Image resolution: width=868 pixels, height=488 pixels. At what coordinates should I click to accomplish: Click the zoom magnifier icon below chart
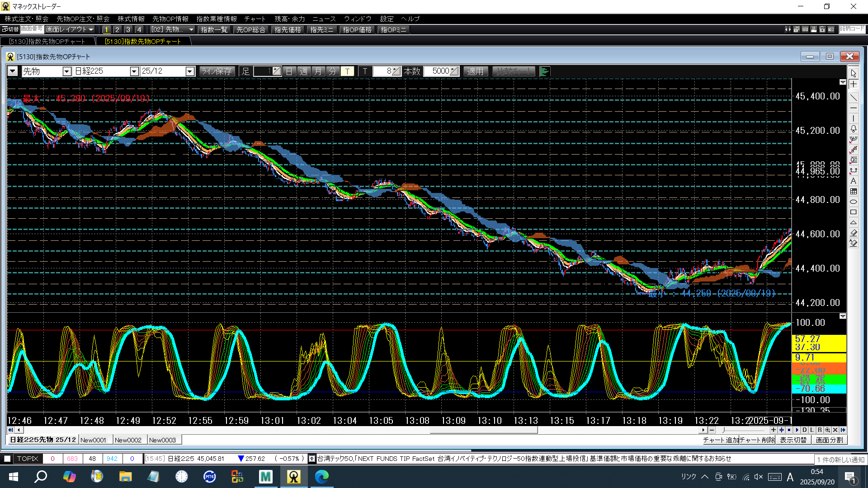click(x=827, y=430)
